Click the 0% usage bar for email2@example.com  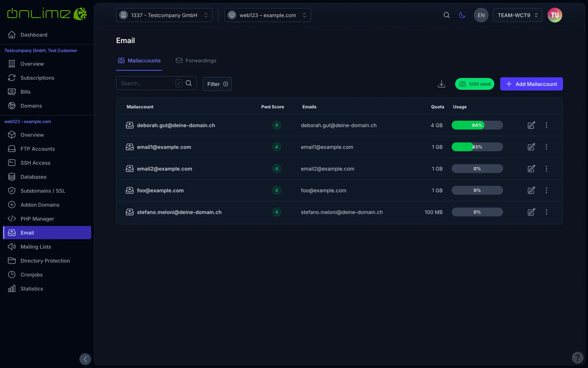click(x=477, y=169)
